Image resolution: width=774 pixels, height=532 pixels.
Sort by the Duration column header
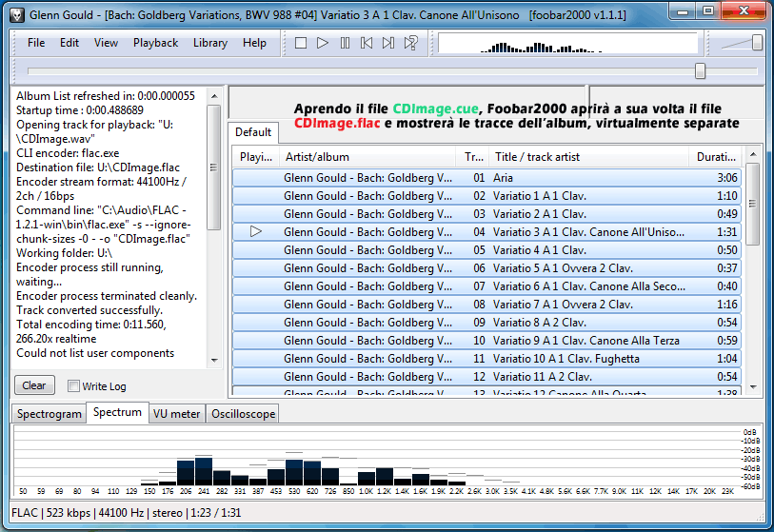coord(715,157)
